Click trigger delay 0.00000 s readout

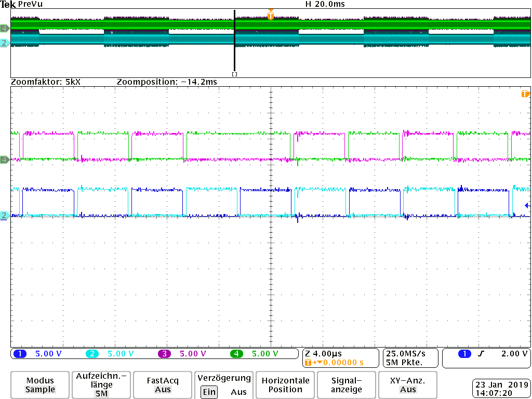(x=343, y=363)
